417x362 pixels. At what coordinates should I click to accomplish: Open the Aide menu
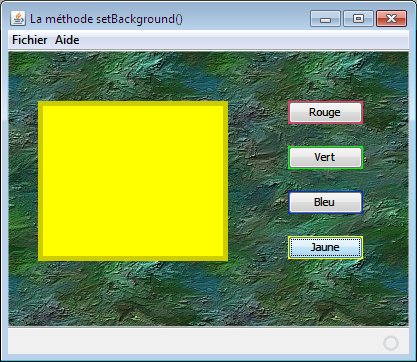[x=67, y=40]
